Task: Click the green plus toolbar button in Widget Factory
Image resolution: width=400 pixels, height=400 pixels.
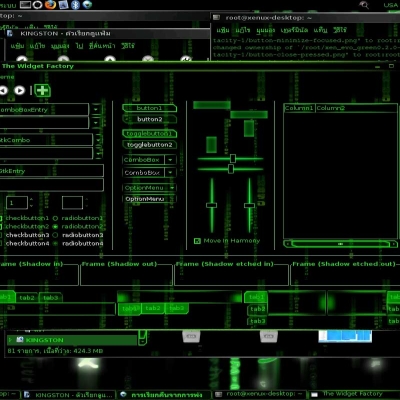Action: [42, 90]
